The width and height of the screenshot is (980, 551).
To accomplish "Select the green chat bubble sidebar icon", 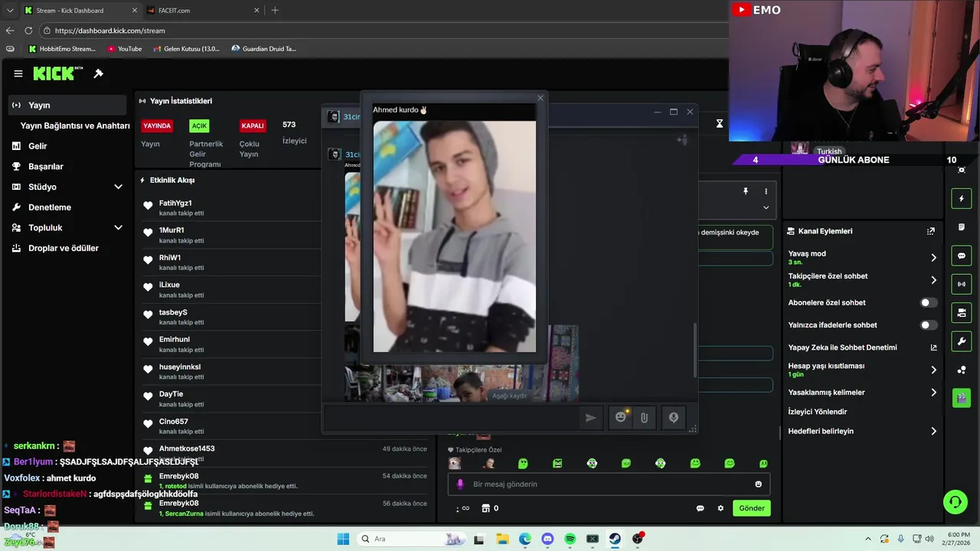I will click(x=962, y=256).
